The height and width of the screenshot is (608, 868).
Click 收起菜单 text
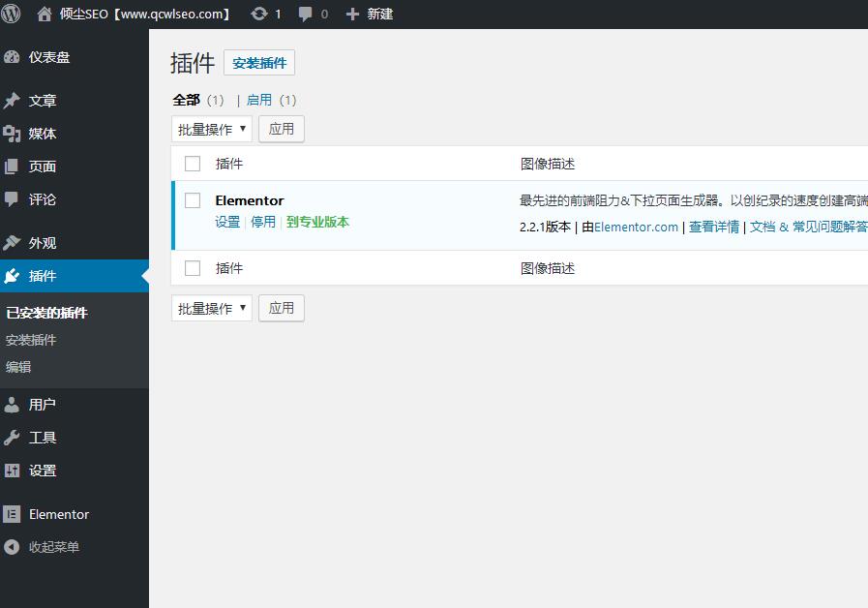54,547
